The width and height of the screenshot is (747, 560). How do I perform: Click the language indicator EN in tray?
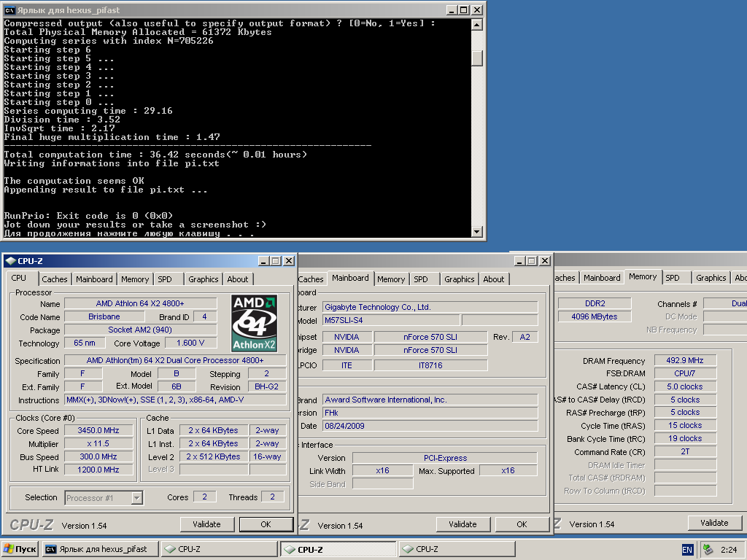pos(687,550)
